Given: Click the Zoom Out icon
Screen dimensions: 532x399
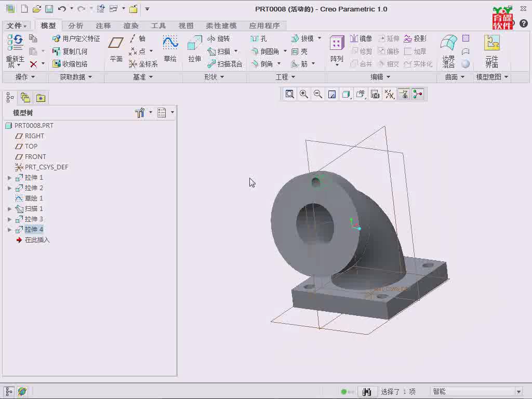Looking at the screenshot, I should coord(318,94).
